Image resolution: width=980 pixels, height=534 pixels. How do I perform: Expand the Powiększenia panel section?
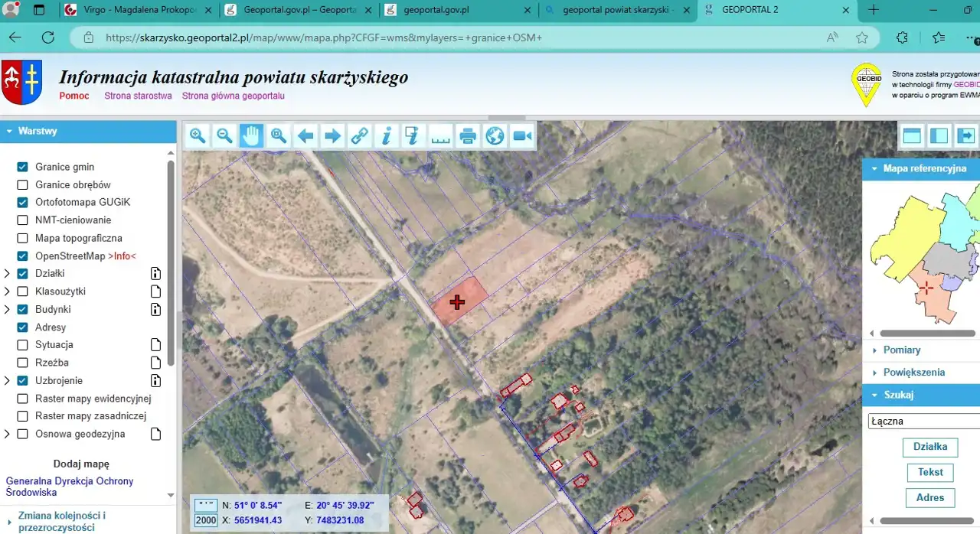coord(913,373)
